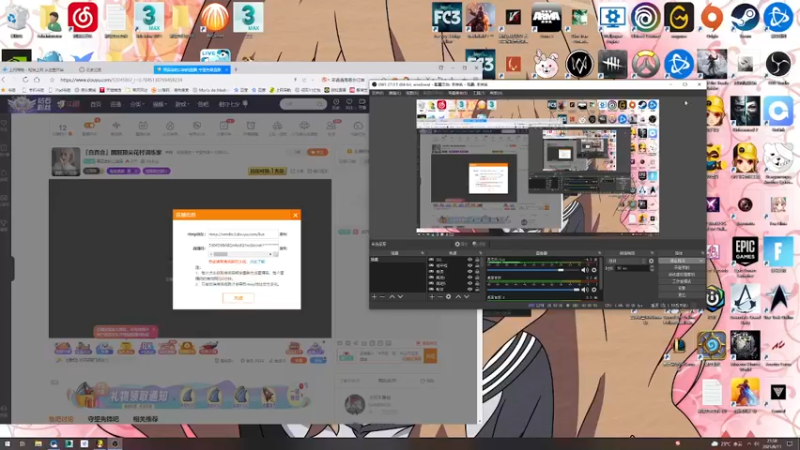The height and width of the screenshot is (450, 800).
Task: Select the 首页 tab on Douyu
Action: pyautogui.click(x=95, y=104)
